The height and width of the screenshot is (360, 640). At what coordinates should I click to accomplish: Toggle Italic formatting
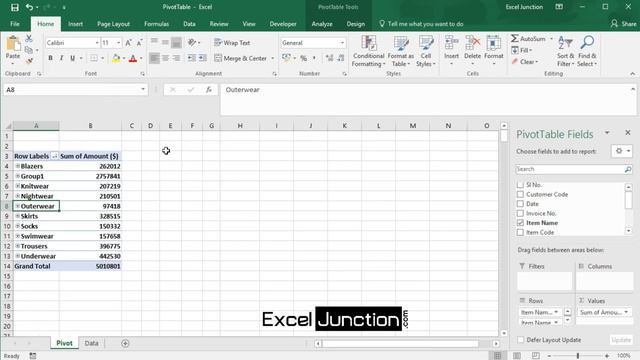61,58
